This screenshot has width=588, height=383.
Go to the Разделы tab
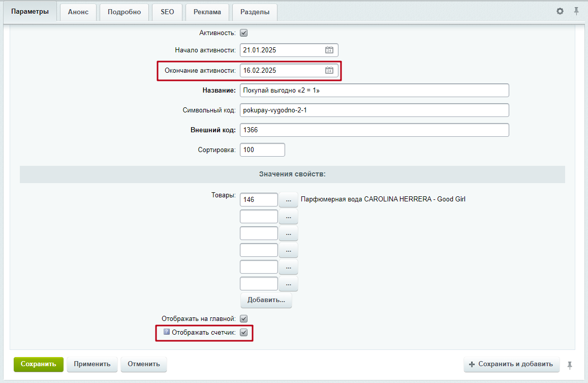pyautogui.click(x=255, y=12)
